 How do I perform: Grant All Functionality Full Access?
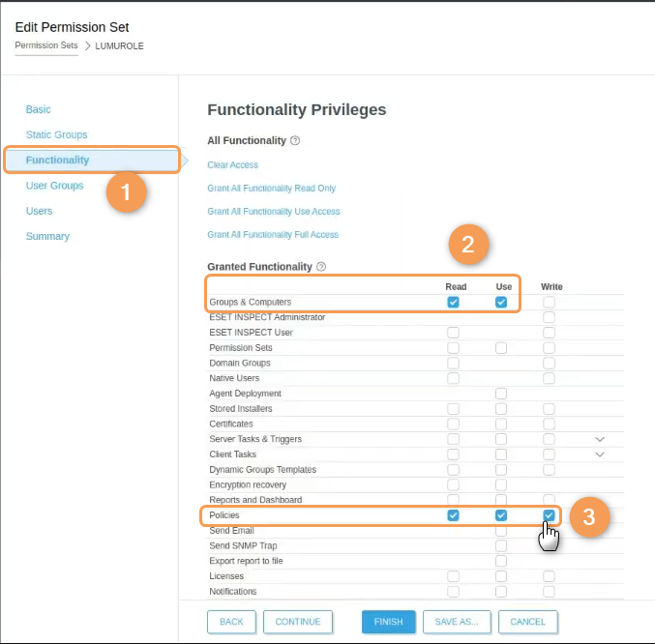pyautogui.click(x=273, y=235)
